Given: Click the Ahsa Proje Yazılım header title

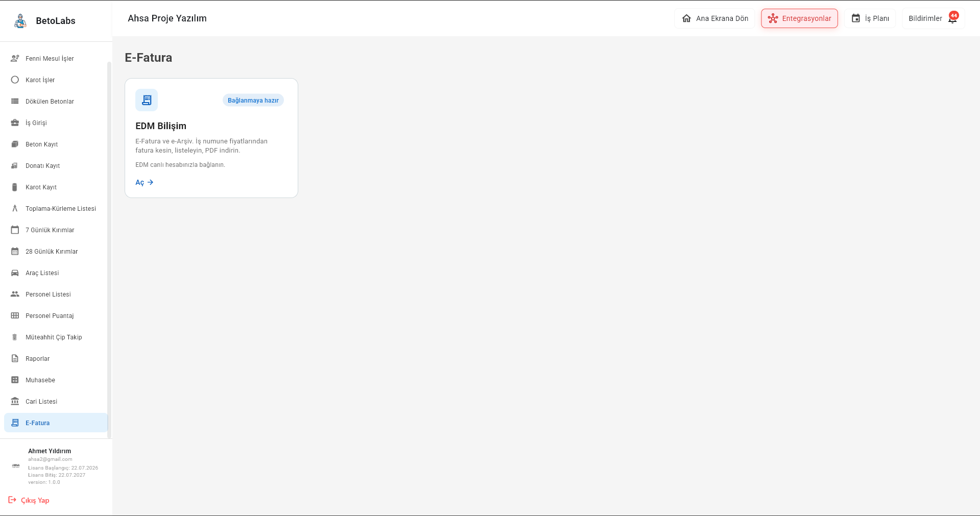Looking at the screenshot, I should tap(167, 18).
